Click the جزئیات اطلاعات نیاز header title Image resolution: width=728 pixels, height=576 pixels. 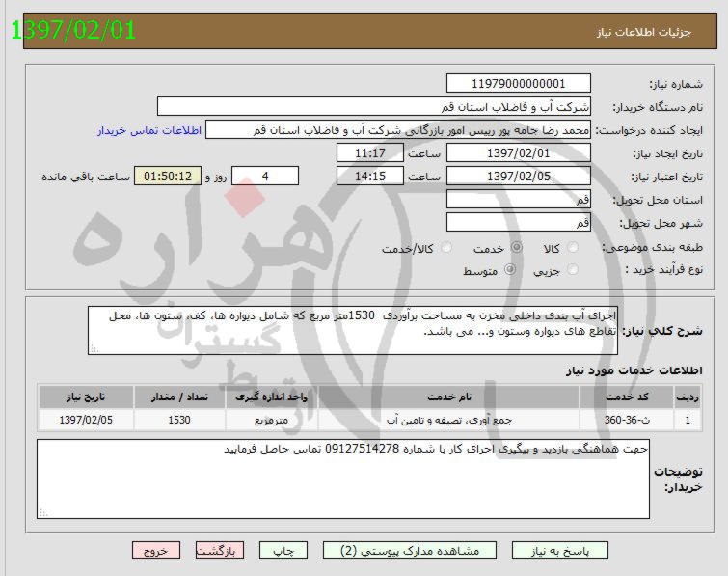tap(644, 32)
